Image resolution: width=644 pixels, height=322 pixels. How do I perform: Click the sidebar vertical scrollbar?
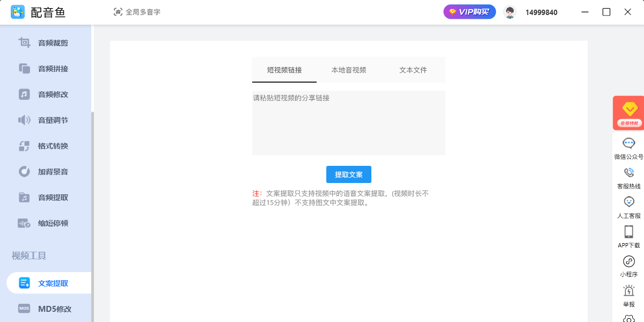93,217
